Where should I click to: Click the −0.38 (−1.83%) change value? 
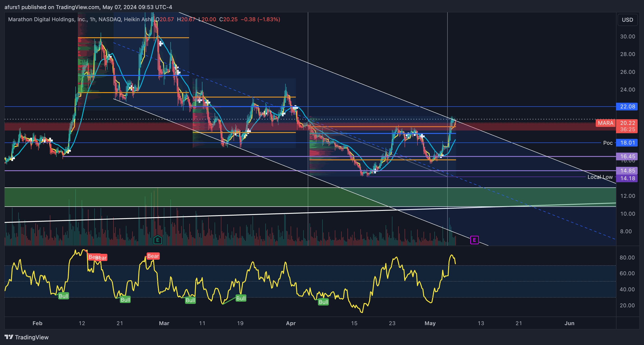point(260,19)
